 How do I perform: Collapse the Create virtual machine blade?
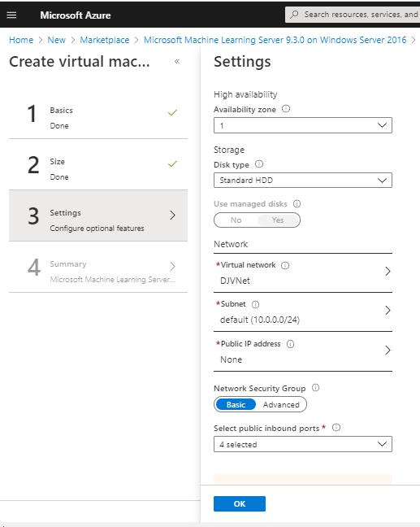click(177, 61)
